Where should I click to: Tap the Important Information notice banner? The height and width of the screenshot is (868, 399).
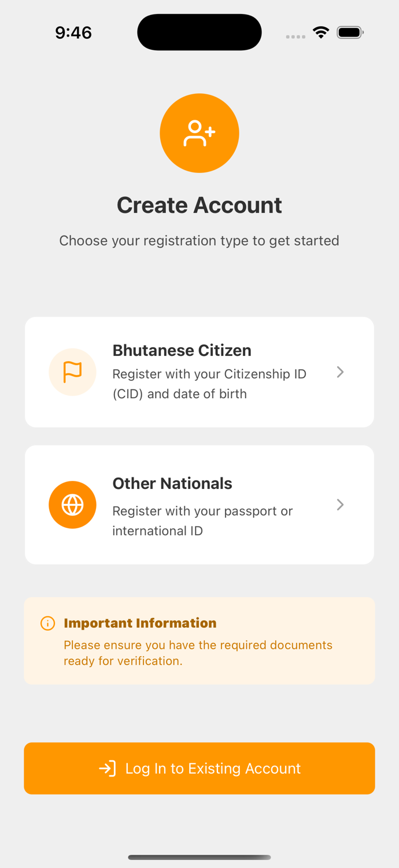[x=199, y=641]
